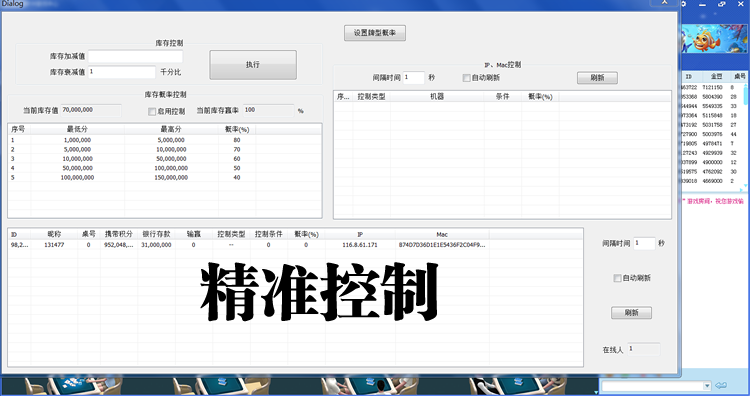Screen dimensions: 750x396
Task: Click the send enter-arrow icon
Action: 721,385
